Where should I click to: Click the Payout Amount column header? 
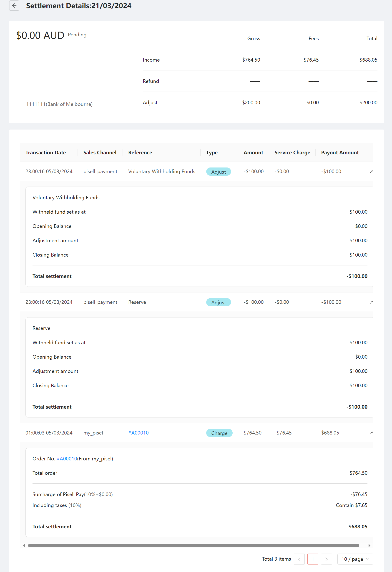click(340, 152)
